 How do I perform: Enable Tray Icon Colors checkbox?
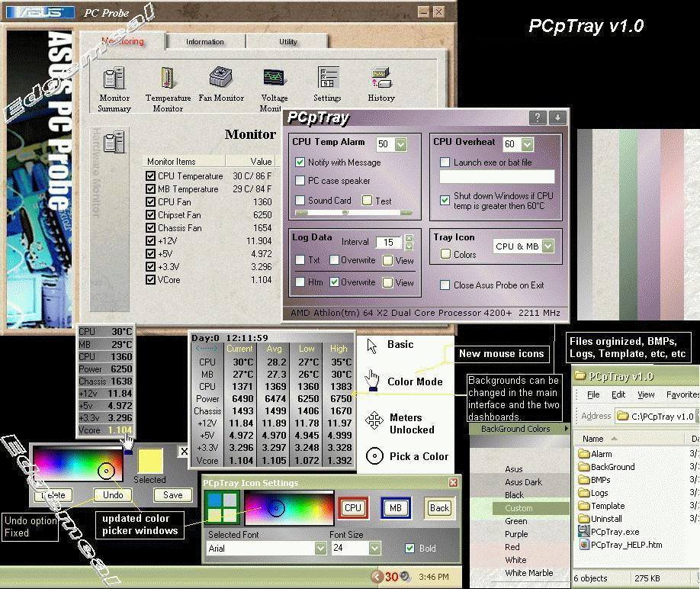(445, 253)
